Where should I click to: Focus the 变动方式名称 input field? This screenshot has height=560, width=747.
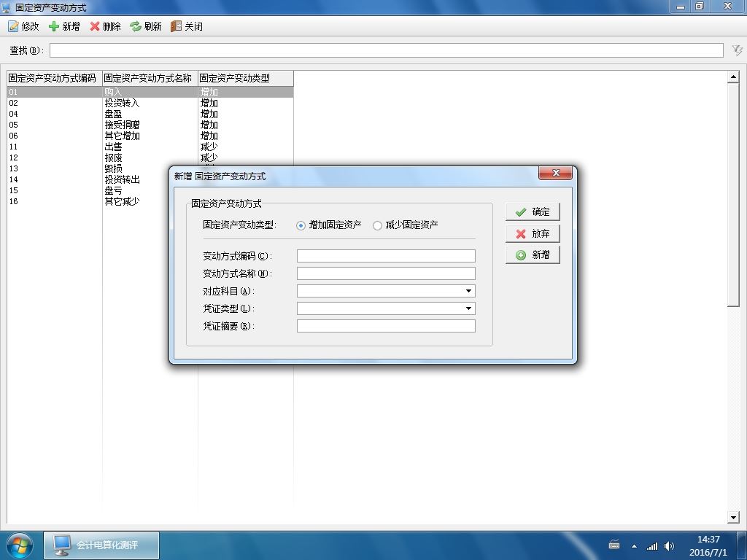coord(386,273)
